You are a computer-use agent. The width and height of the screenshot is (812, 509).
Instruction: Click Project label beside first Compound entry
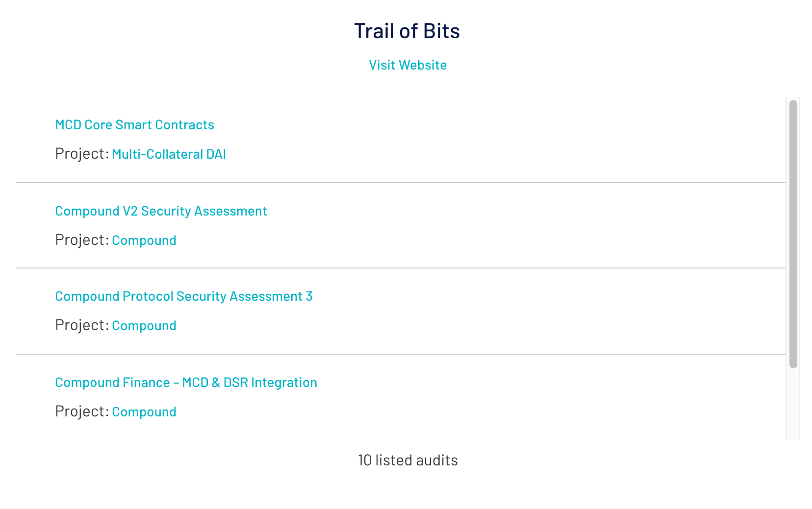pos(80,240)
